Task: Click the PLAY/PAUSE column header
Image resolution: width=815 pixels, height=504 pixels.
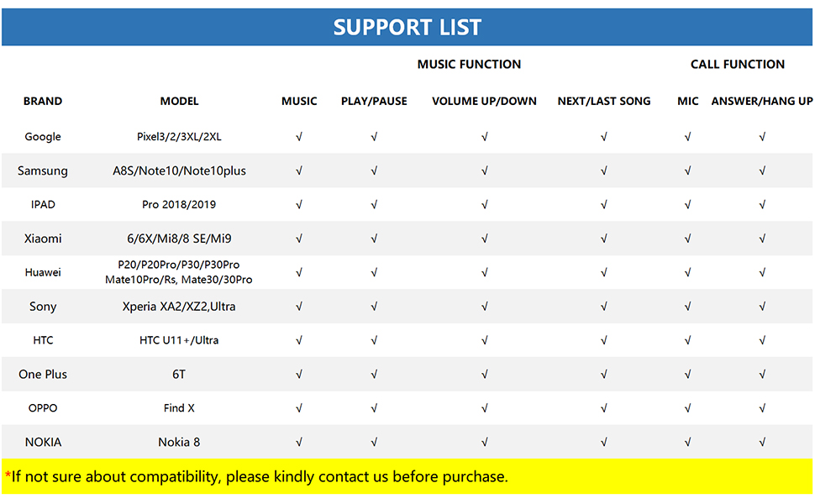Action: (x=374, y=102)
